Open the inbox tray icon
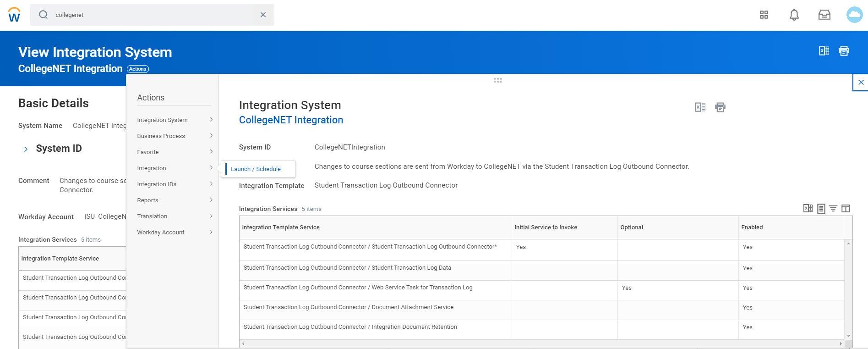The image size is (868, 349). tap(824, 15)
